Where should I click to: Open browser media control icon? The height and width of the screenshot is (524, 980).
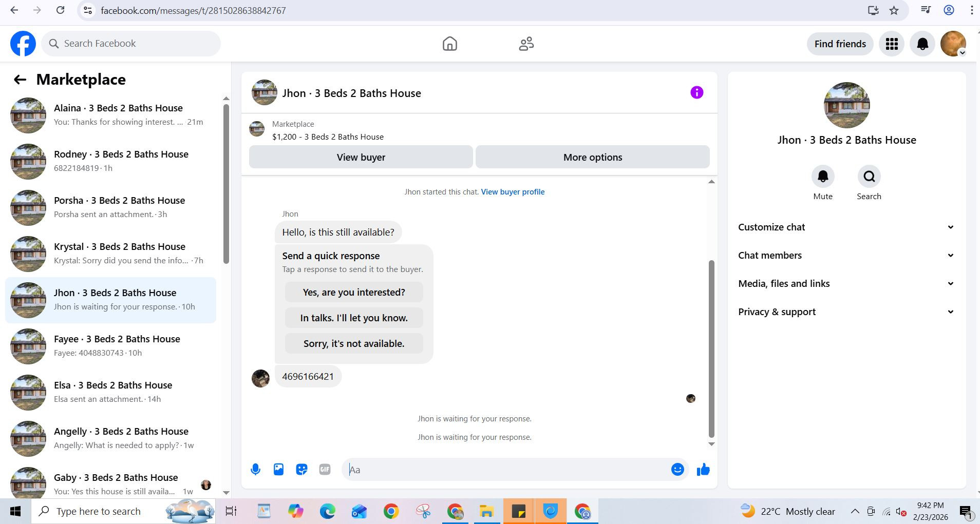926,10
